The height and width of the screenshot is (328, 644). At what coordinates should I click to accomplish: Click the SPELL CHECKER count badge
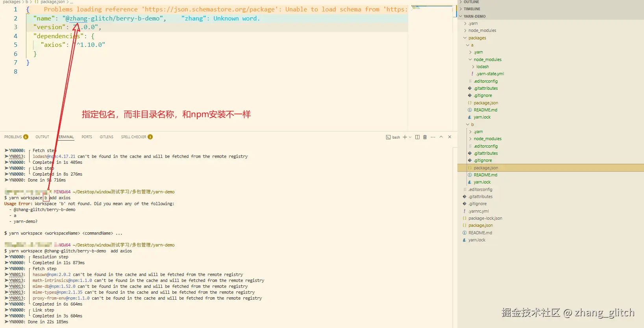(x=150, y=137)
